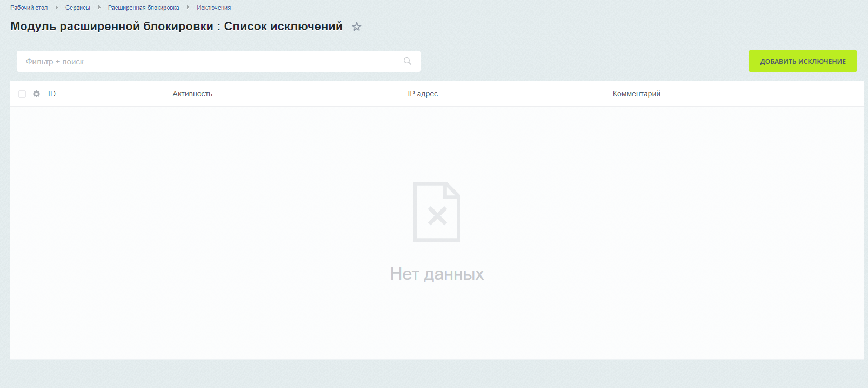Open the Расширенная блокировка breadcrumb link
868x388 pixels.
[143, 8]
